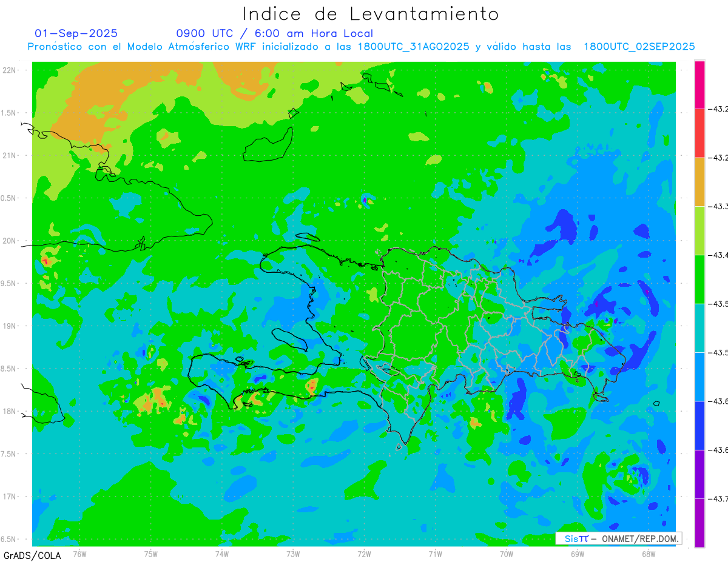Click the 1800UTC_31AGO2025 initialization time

click(x=413, y=47)
